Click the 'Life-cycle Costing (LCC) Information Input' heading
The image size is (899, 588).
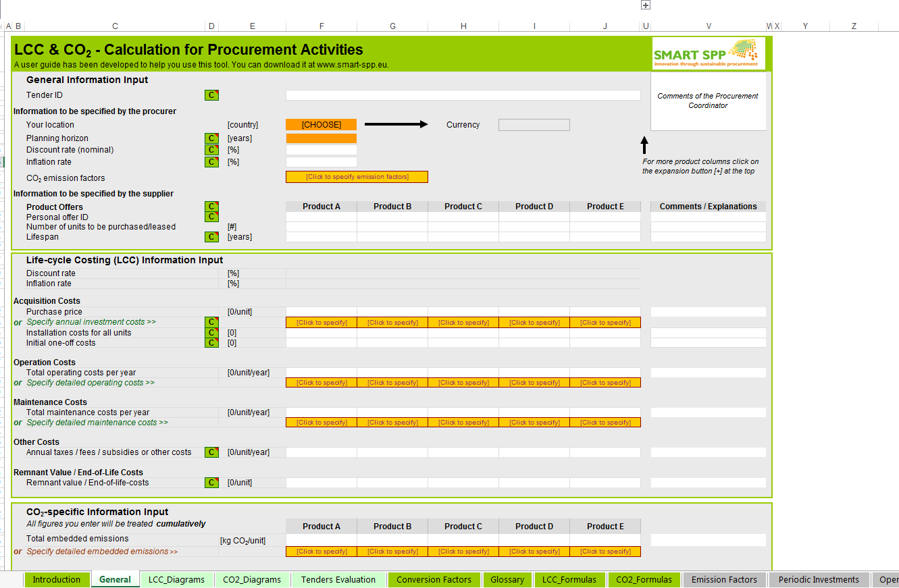124,260
